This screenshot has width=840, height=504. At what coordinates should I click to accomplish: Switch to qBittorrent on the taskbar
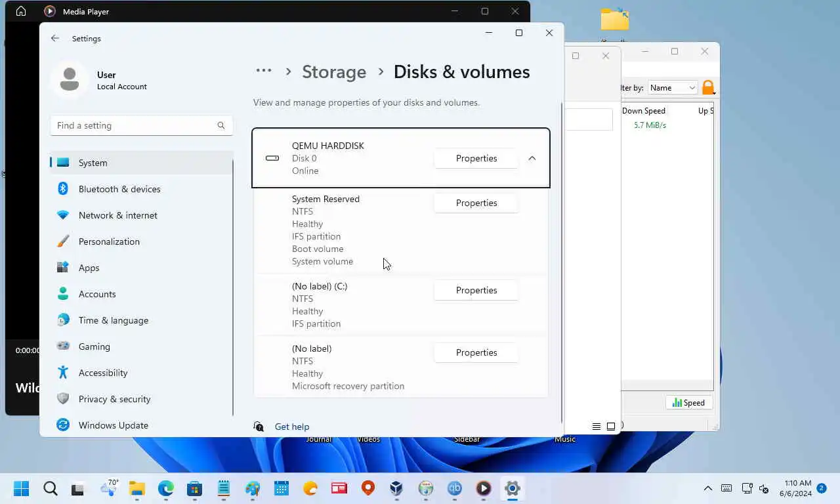455,488
